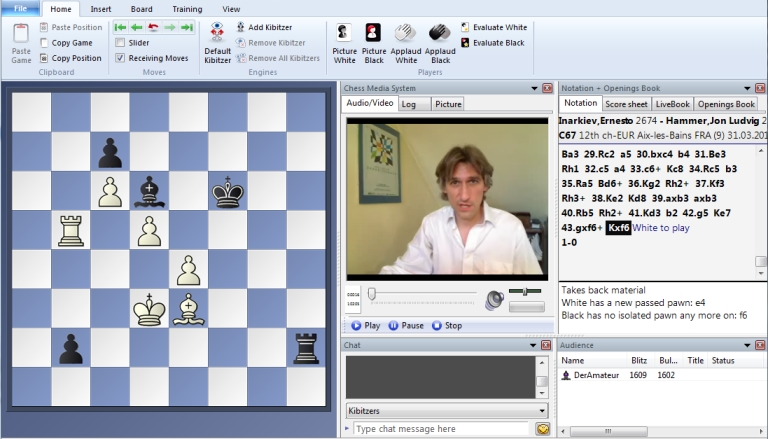Switch to the Board ribbon tab
Screen dimensions: 768x439
142,9
